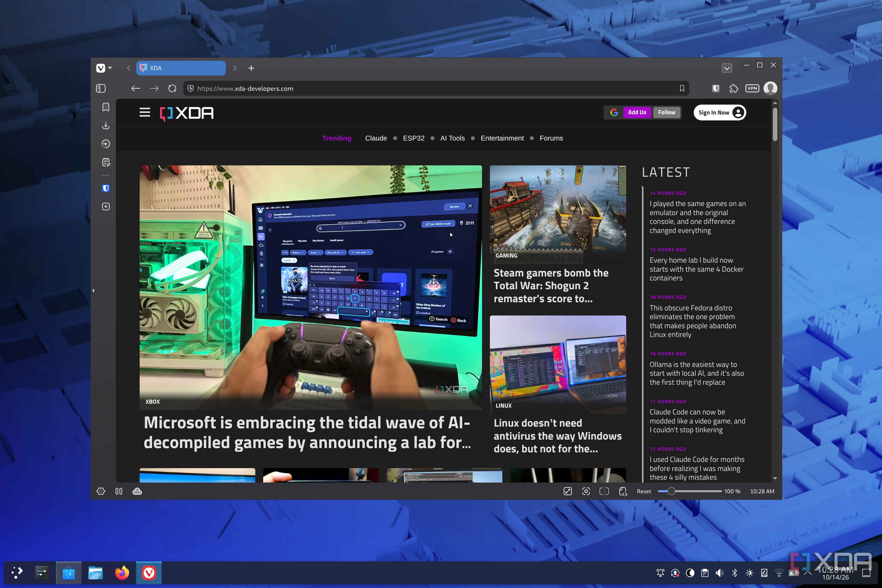Select the XDA tab
Screen dimensions: 882x588
181,68
